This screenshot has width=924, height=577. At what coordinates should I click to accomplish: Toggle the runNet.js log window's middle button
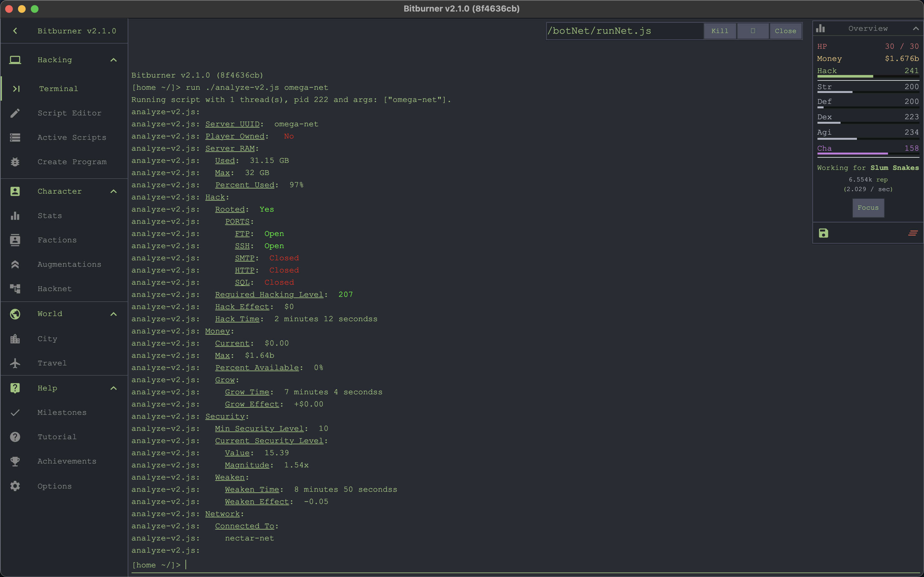[x=753, y=31]
